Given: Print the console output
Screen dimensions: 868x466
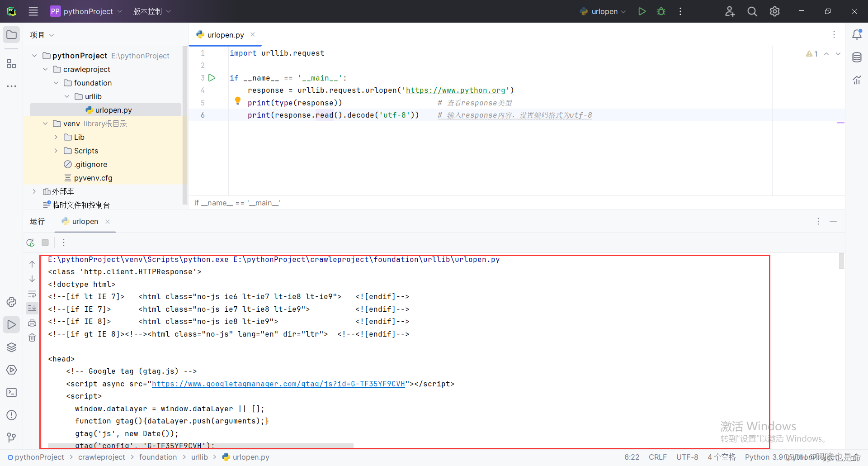Looking at the screenshot, I should pos(32,323).
